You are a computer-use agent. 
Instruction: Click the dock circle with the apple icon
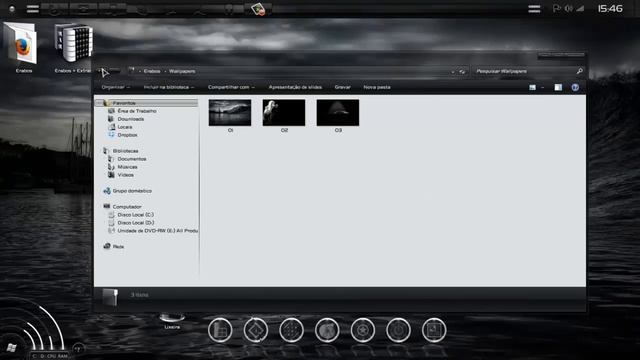(x=327, y=330)
